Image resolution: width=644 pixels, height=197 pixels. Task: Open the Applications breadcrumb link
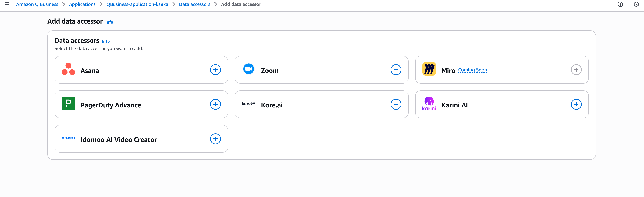pyautogui.click(x=82, y=4)
